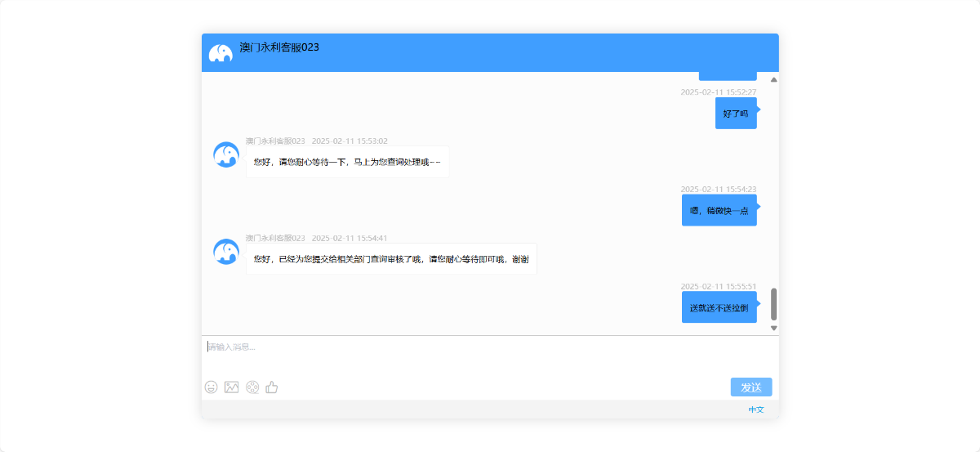This screenshot has width=980, height=452.
Task: Click the agent message about 耐心等待一下
Action: point(347,162)
